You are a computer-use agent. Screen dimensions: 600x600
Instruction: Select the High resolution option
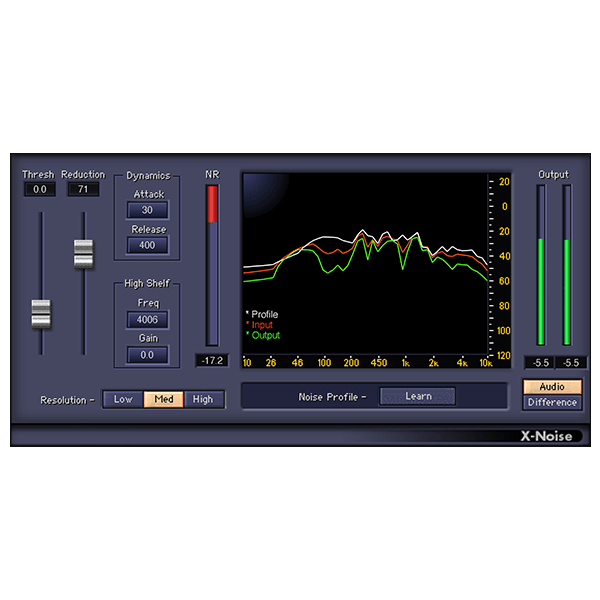click(x=203, y=399)
